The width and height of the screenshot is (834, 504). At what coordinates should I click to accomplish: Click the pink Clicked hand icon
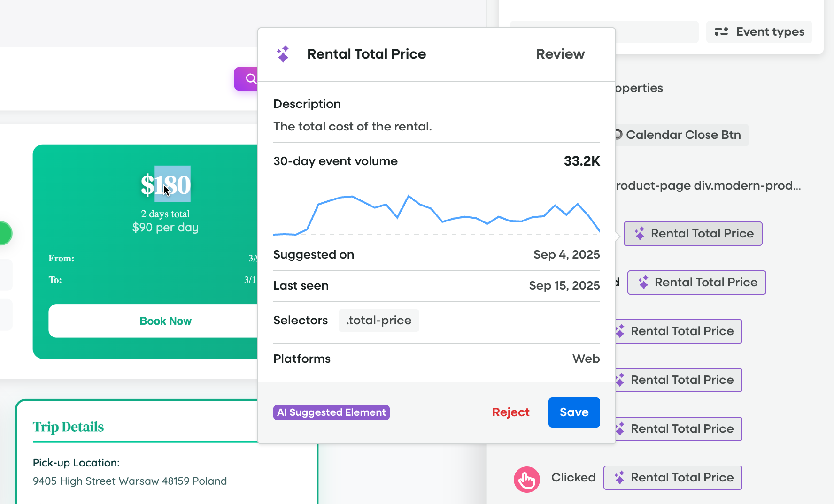tap(526, 479)
